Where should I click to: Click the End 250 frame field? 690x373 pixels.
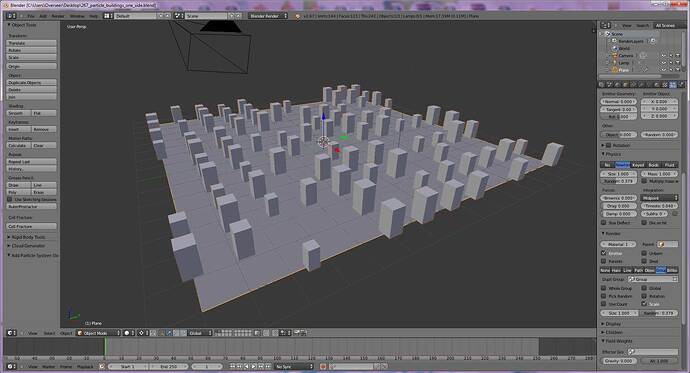pyautogui.click(x=169, y=366)
